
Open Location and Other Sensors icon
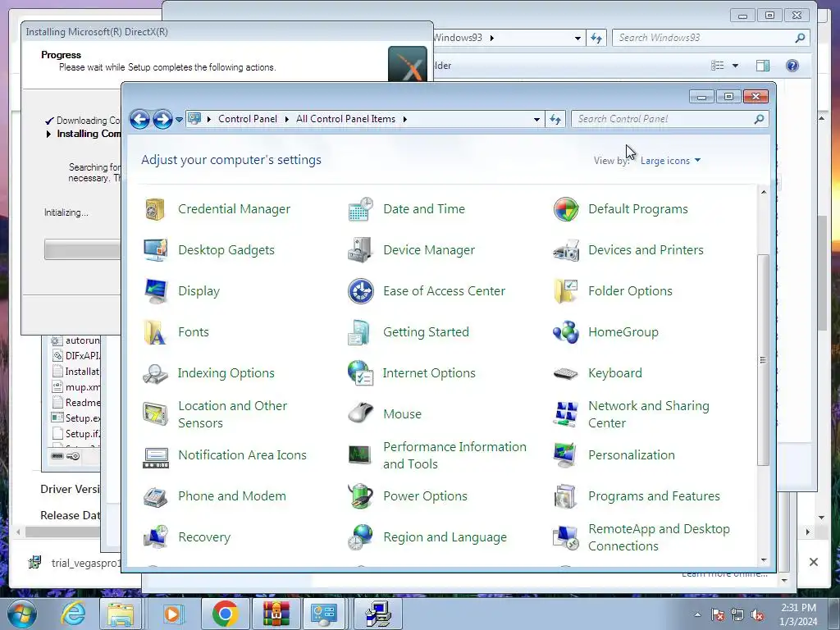click(x=155, y=414)
